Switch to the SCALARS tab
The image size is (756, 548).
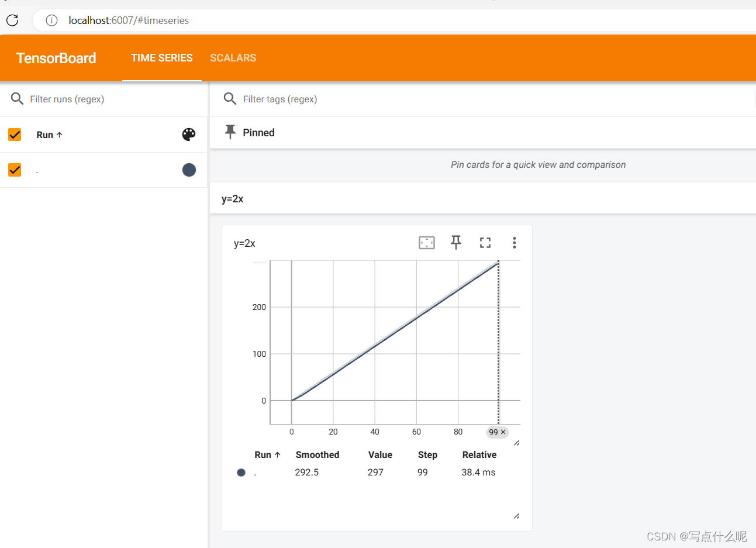point(233,58)
